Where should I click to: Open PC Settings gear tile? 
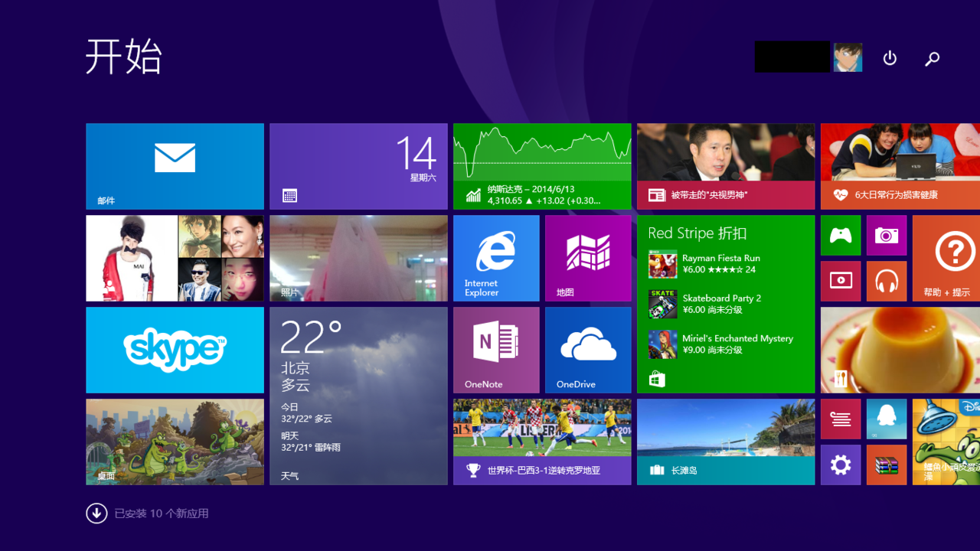[841, 465]
